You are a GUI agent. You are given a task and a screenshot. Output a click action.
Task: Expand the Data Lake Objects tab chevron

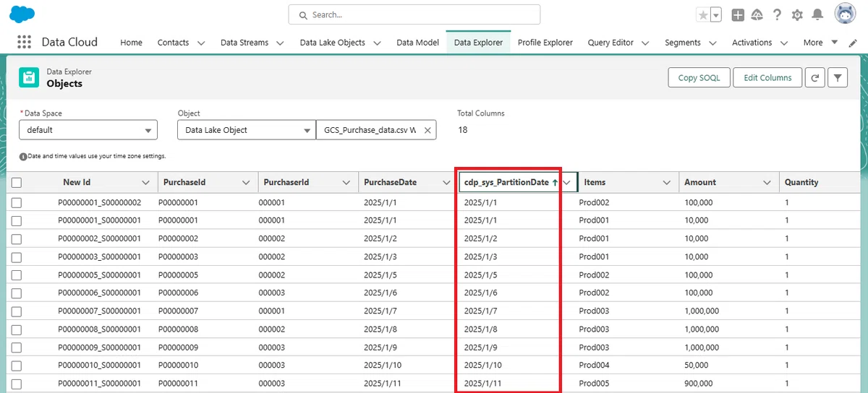(x=377, y=43)
